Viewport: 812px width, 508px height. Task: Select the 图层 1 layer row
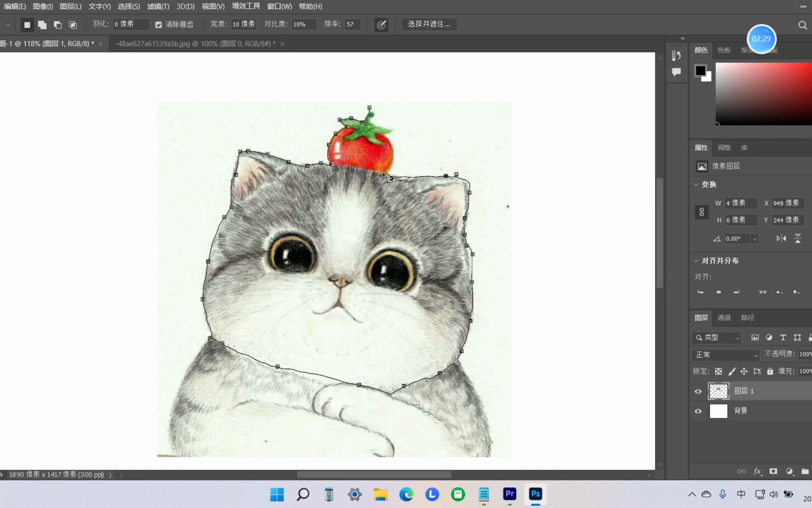pyautogui.click(x=751, y=391)
